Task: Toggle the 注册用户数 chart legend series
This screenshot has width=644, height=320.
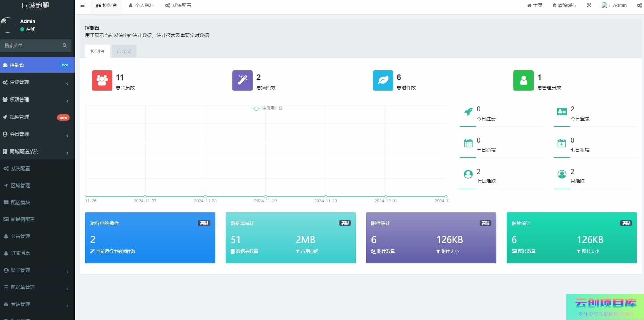Action: (x=267, y=108)
